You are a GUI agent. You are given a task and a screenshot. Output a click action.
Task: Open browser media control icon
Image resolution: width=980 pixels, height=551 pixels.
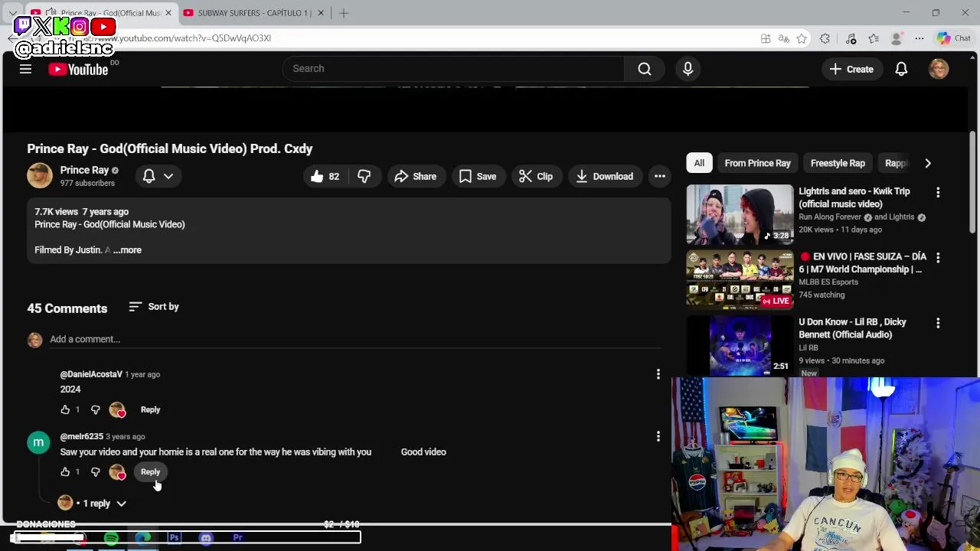(851, 38)
